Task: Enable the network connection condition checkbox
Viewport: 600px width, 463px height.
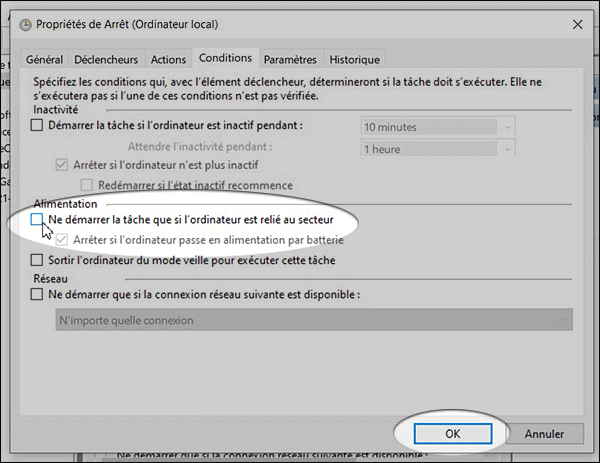Action: point(38,295)
